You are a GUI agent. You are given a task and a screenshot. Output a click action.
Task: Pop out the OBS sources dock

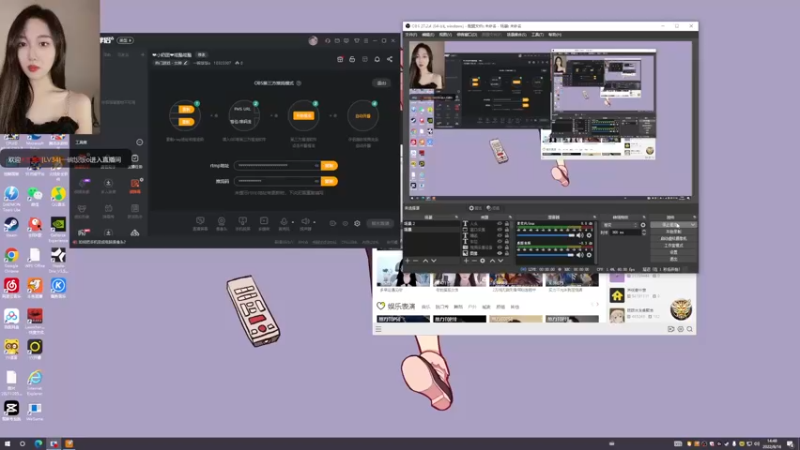tap(510, 217)
